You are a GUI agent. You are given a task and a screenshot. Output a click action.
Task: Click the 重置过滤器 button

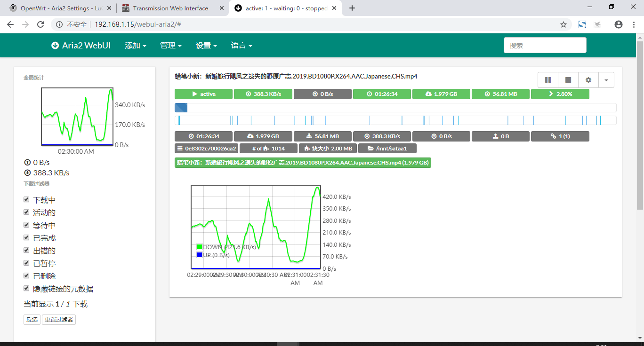tap(59, 320)
